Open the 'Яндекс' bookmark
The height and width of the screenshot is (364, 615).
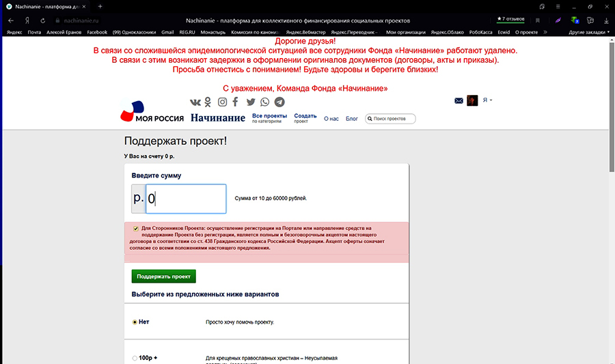tap(14, 32)
